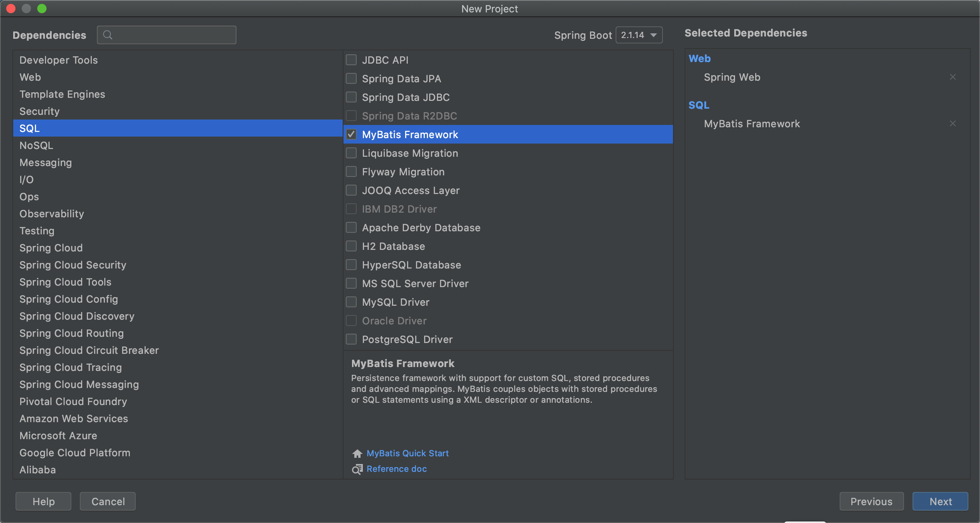This screenshot has height=523, width=980.
Task: Focus the dependencies search field
Action: coord(167,35)
